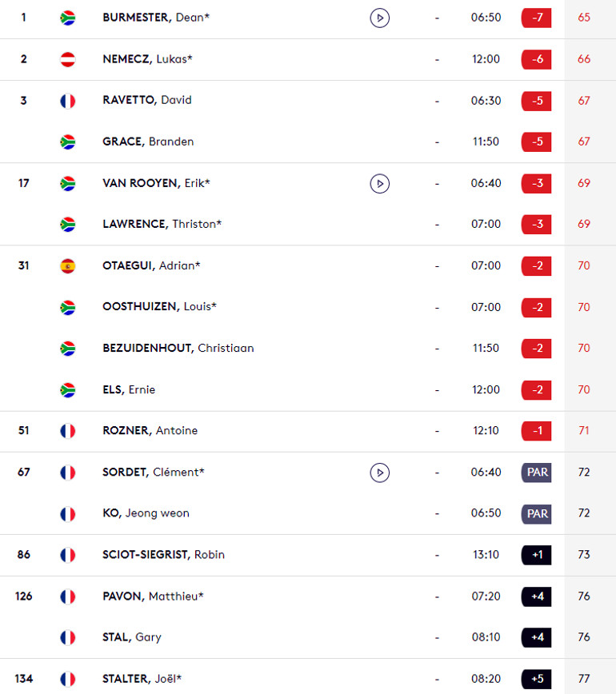This screenshot has width=616, height=694.
Task: Expand Joël Stalter's scorecard row
Action: coord(308,679)
